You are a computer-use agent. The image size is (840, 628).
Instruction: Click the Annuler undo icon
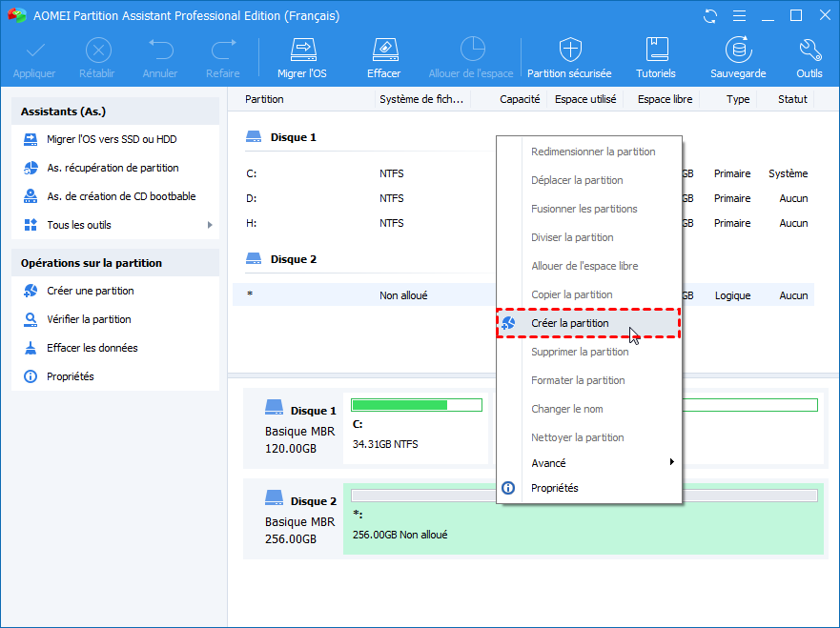click(161, 50)
